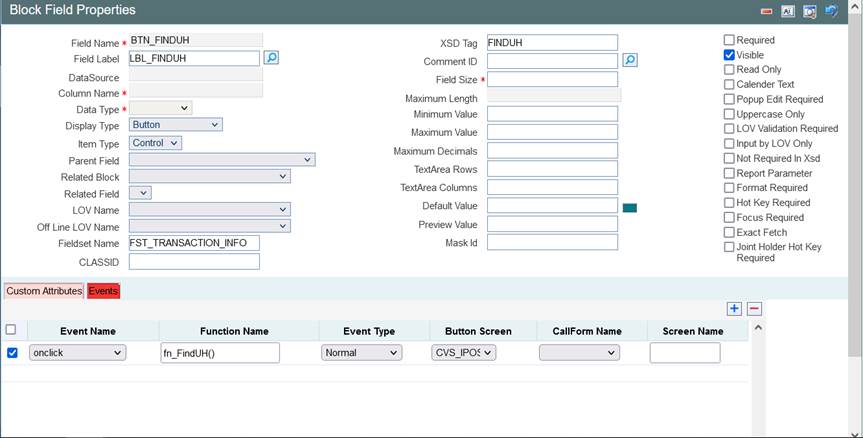Open the Field Label lookup search icon
This screenshot has width=863, height=438.
(x=271, y=57)
